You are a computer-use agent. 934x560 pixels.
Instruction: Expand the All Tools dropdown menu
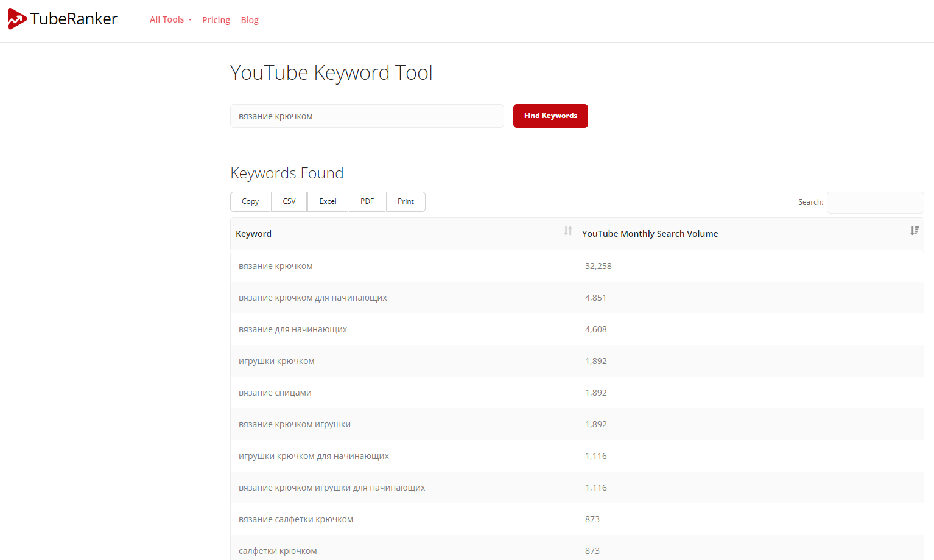[170, 19]
